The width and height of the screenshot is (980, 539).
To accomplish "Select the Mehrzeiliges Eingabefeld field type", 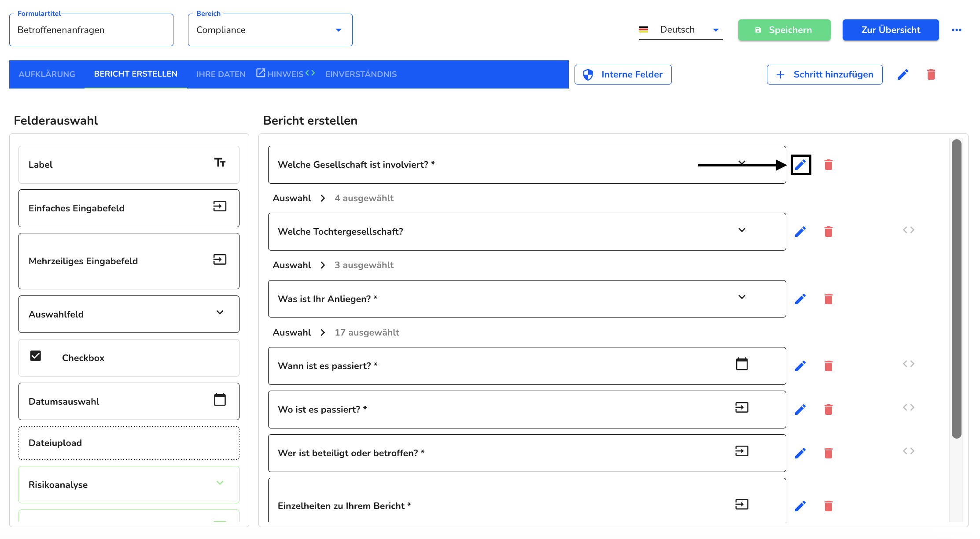I will 129,261.
